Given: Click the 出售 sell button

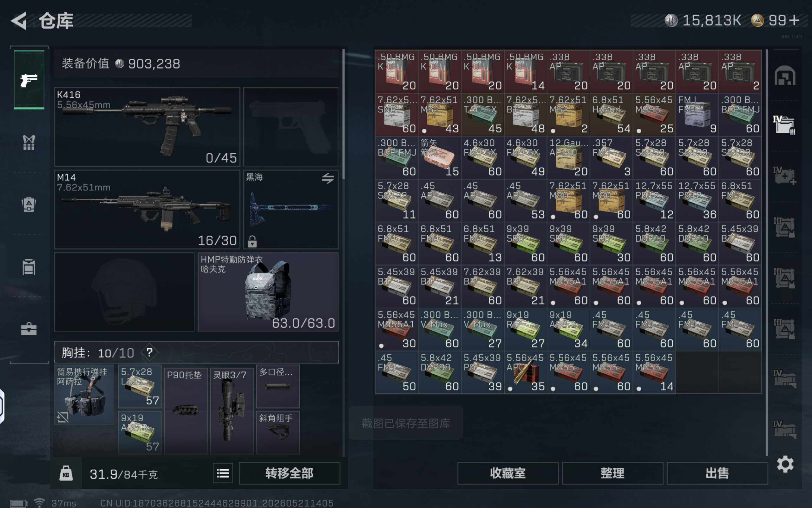Looking at the screenshot, I should click(717, 473).
